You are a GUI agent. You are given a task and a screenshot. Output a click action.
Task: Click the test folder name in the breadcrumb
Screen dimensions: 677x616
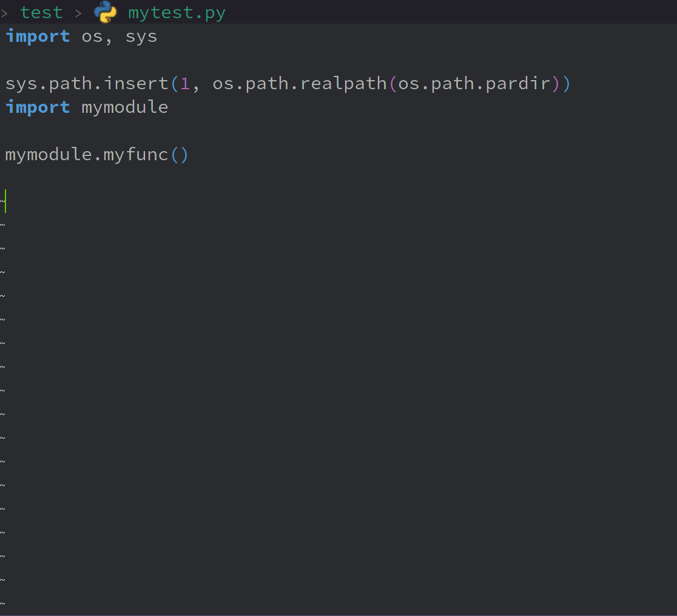point(41,12)
